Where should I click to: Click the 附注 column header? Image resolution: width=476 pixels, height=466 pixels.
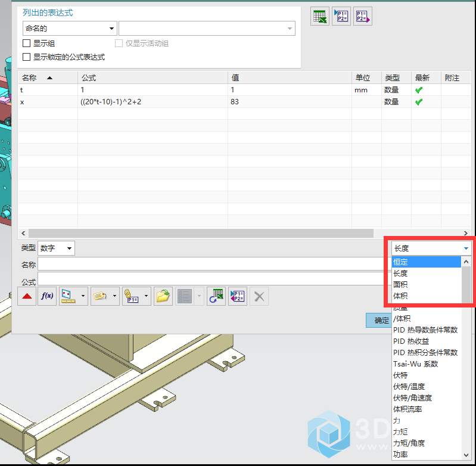click(456, 77)
